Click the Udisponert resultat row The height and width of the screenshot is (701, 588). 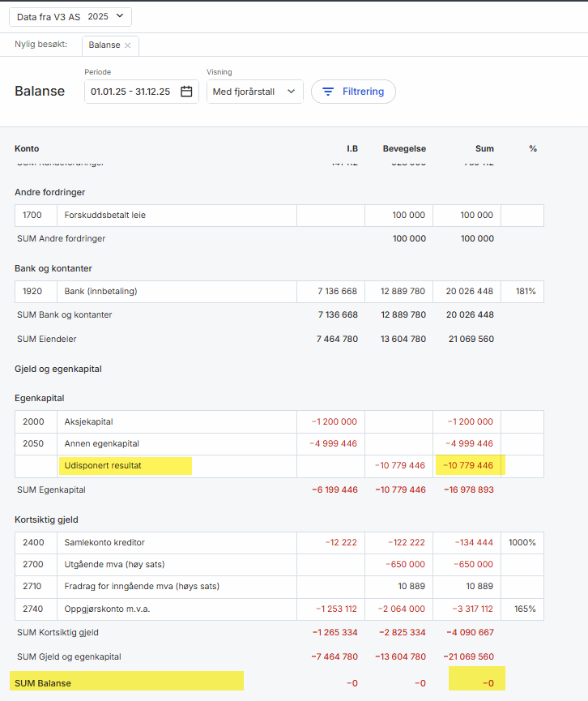click(x=104, y=466)
